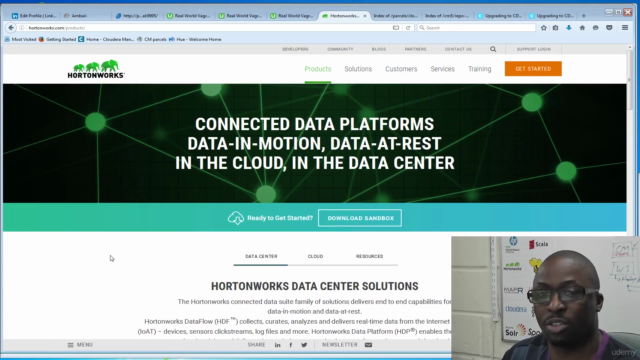Switch to Index of /parcels tab
Screen dimensions: 640x360
tap(395, 16)
